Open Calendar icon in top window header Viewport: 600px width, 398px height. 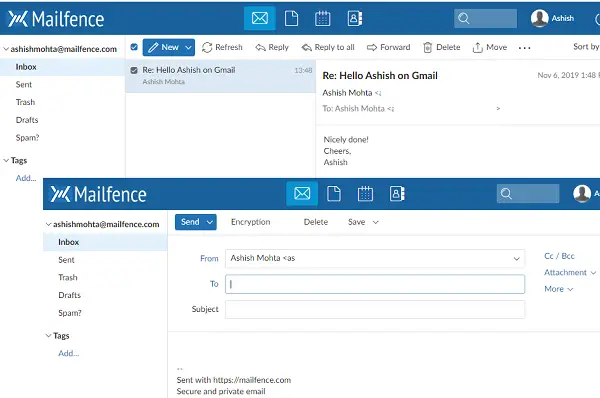click(323, 18)
